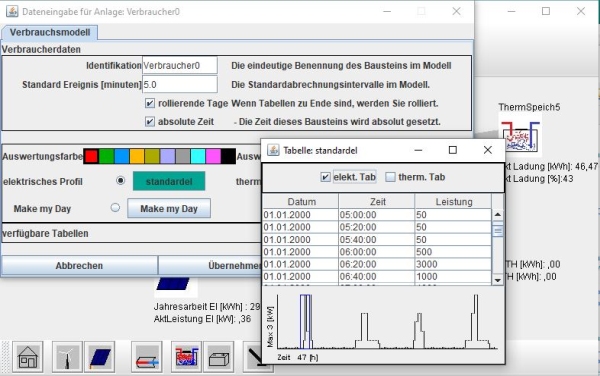Click into the Standard Ereignis minutes field
Image resolution: width=600 pixels, height=376 pixels.
[180, 84]
